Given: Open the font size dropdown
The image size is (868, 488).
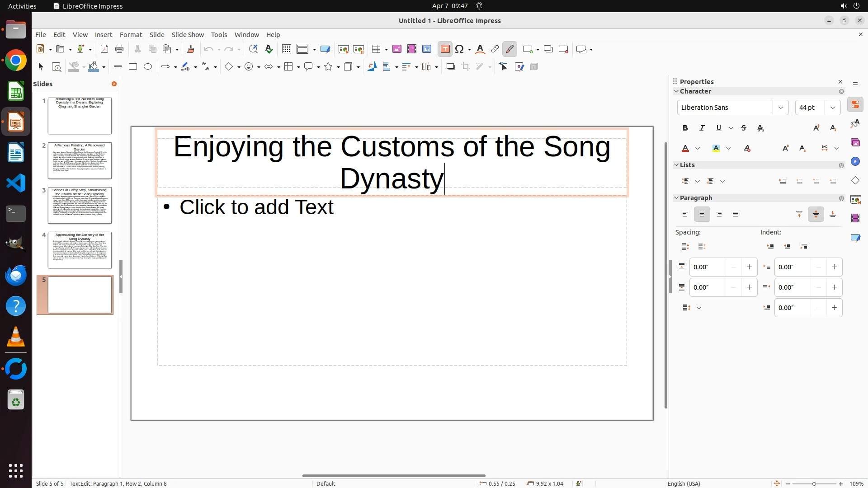Looking at the screenshot, I should coord(833,108).
